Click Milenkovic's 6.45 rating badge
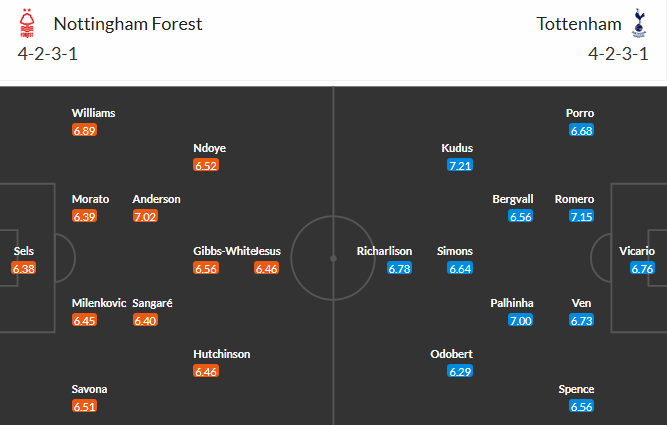Viewport: 667px width, 425px height. [x=85, y=320]
